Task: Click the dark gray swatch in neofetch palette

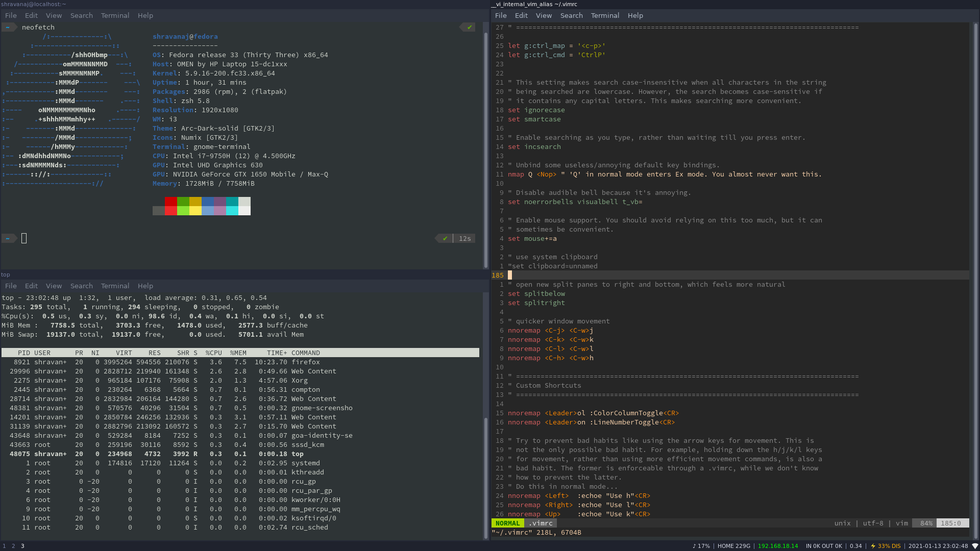Action: click(159, 211)
